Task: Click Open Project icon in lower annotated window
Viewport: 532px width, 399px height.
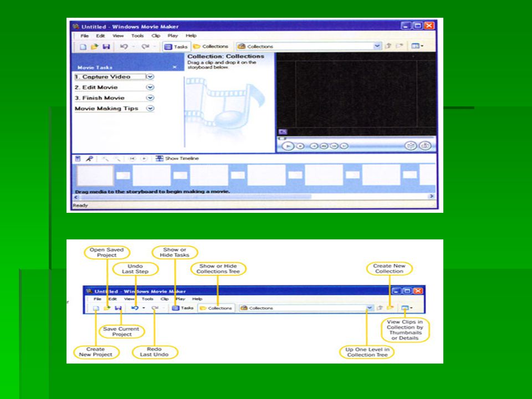Action: click(x=107, y=308)
